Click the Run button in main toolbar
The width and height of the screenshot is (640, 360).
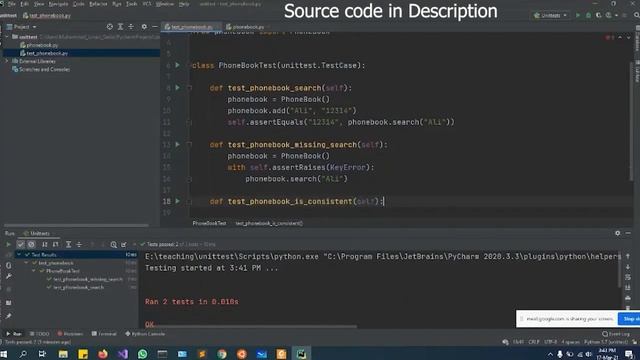coord(578,15)
